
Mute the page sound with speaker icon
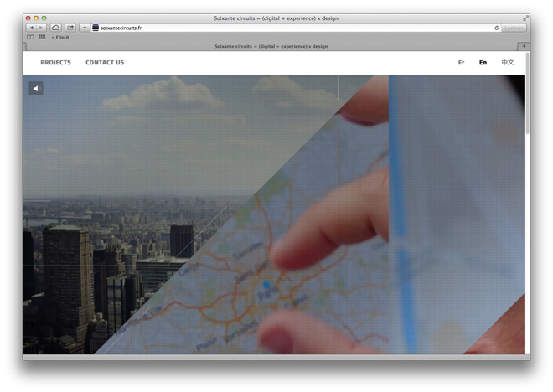pos(36,89)
